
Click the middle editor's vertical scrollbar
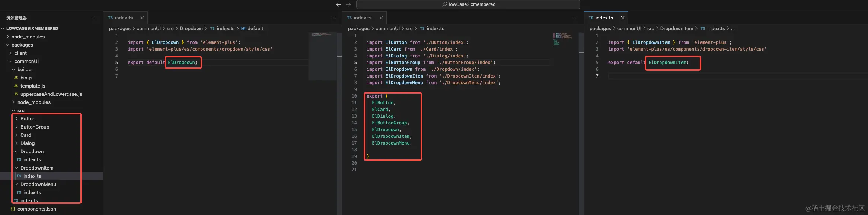coord(581,123)
